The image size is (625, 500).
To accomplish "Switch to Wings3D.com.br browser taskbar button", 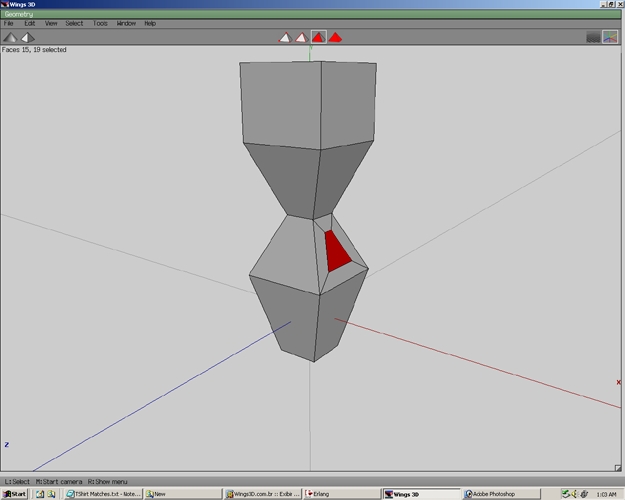I will [x=262, y=494].
